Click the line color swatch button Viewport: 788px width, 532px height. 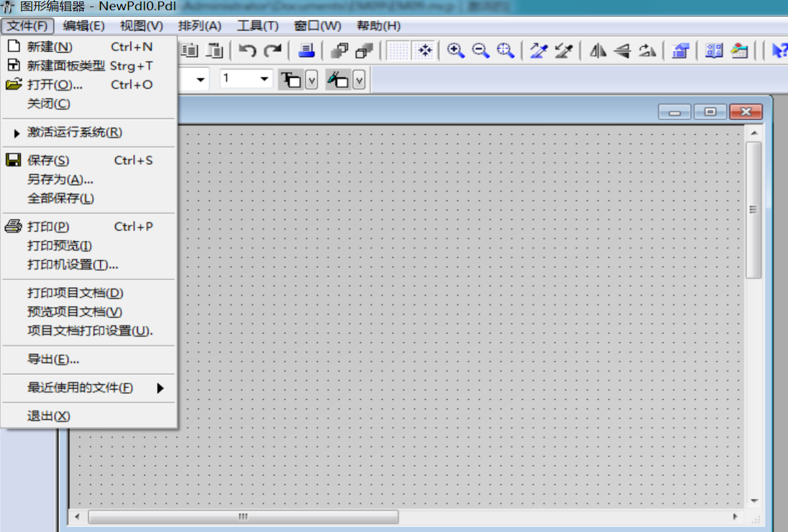[338, 80]
